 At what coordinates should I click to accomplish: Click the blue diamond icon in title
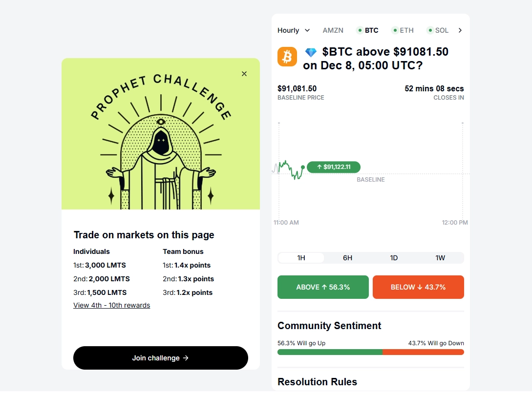(x=311, y=52)
